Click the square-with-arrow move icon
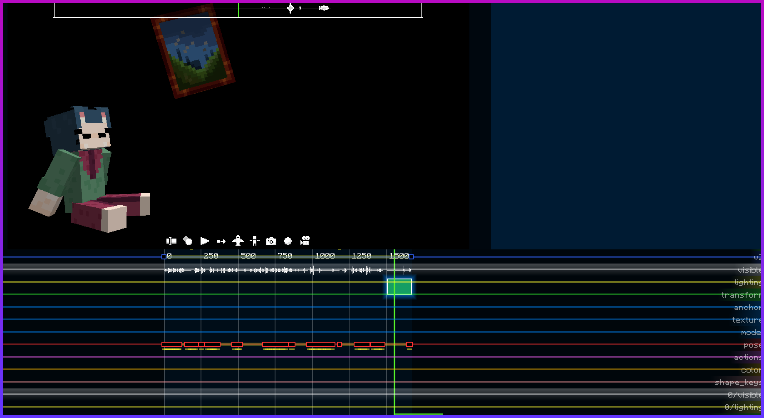Image resolution: width=764 pixels, height=418 pixels. click(x=221, y=241)
